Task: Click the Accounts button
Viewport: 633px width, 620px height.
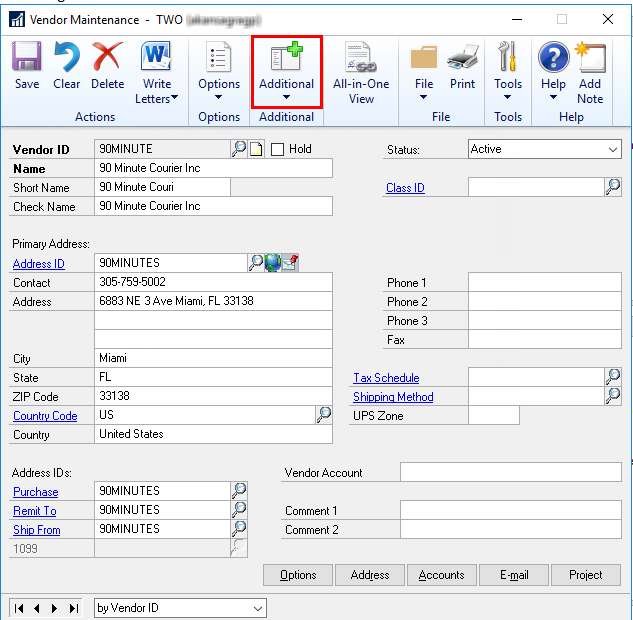Action: pyautogui.click(x=441, y=575)
